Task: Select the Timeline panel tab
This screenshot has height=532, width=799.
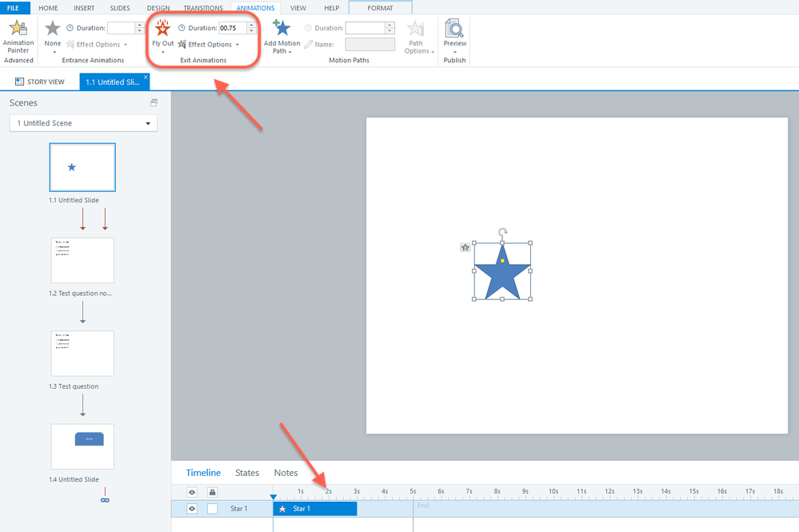Action: pyautogui.click(x=203, y=473)
